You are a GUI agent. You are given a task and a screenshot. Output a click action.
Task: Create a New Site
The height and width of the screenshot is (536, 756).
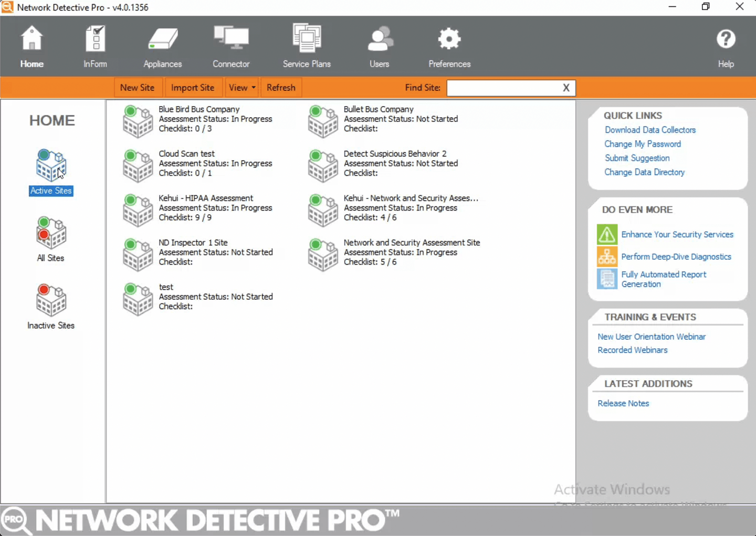coord(138,87)
